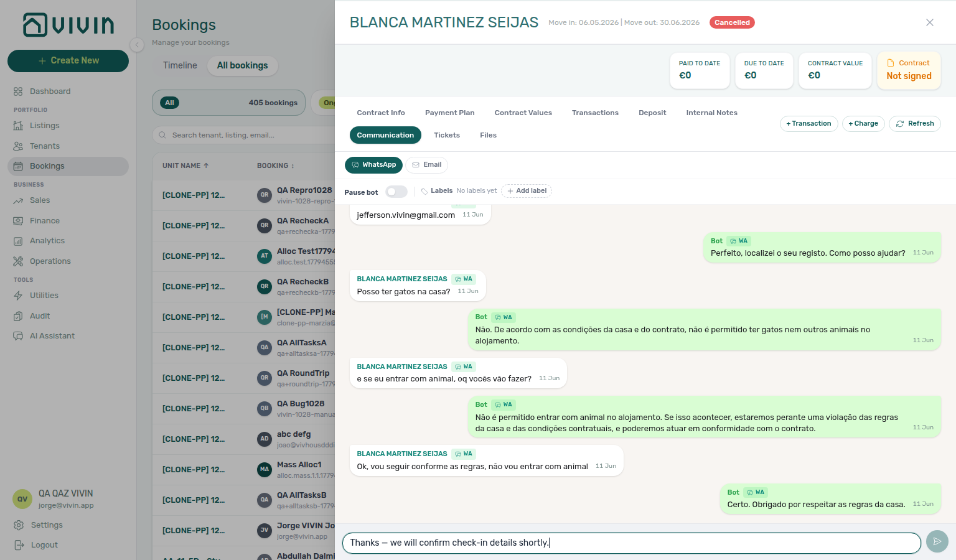
Task: Open the Operations tools icon
Action: tap(18, 261)
